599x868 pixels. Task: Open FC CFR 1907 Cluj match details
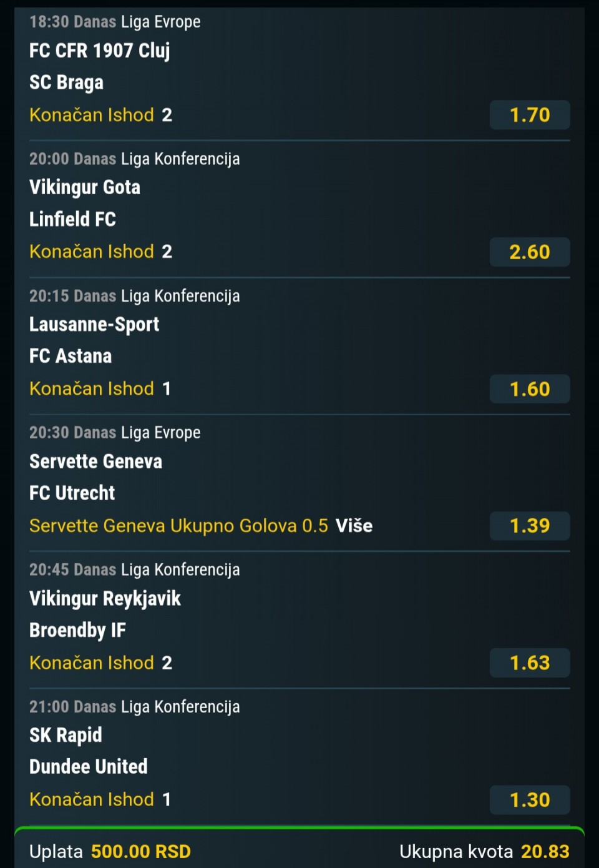(100, 51)
